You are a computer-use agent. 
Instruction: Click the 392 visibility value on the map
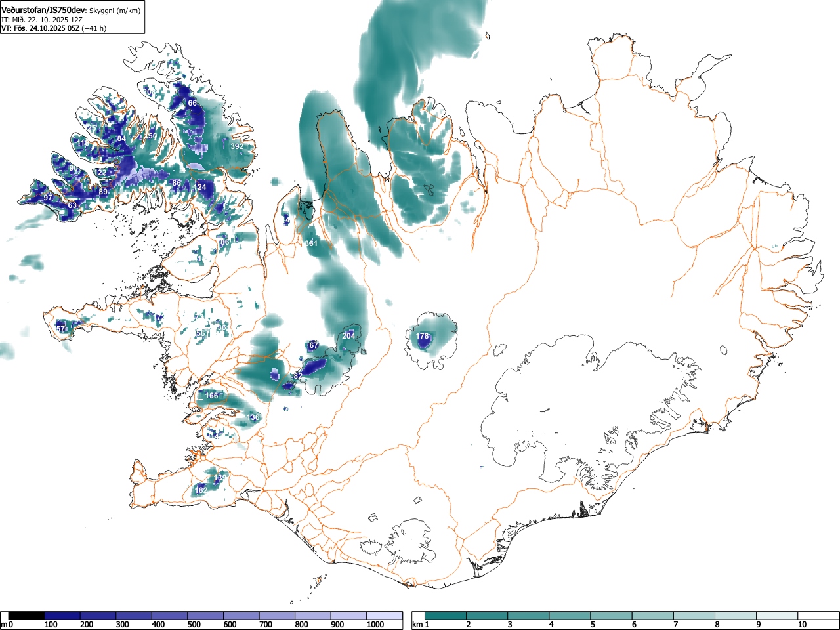coord(236,146)
